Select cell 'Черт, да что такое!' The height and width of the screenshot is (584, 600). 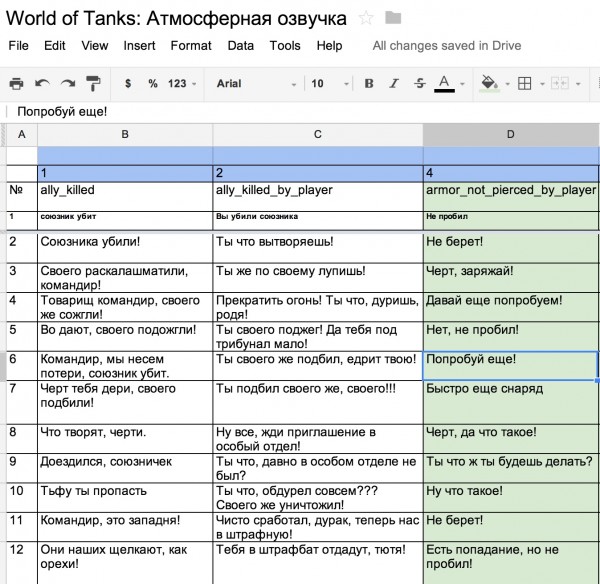tap(511, 439)
